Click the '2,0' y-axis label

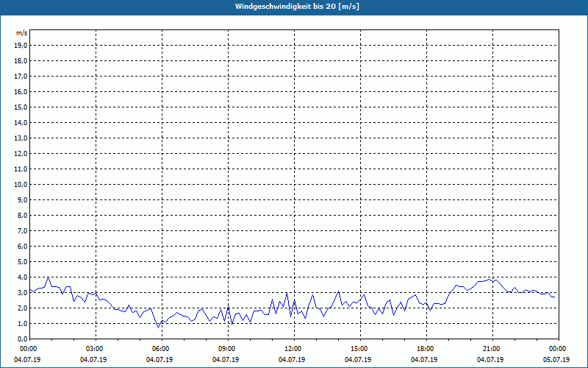pyautogui.click(x=22, y=308)
